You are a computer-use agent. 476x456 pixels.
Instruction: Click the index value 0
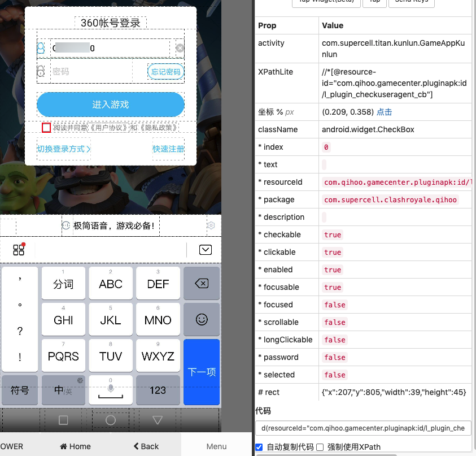[x=326, y=147]
